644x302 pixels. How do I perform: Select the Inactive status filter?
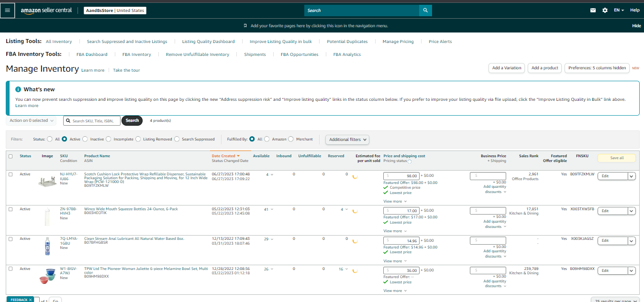tap(85, 139)
